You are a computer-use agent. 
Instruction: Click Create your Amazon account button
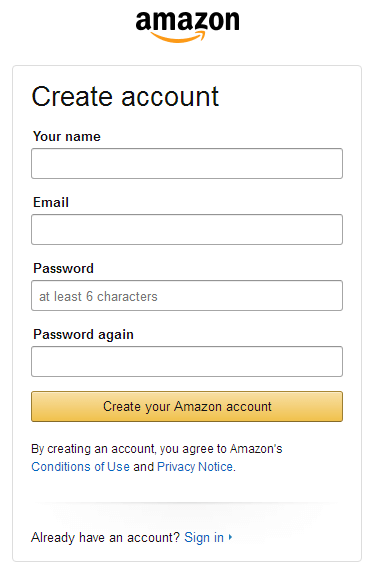coord(187,406)
